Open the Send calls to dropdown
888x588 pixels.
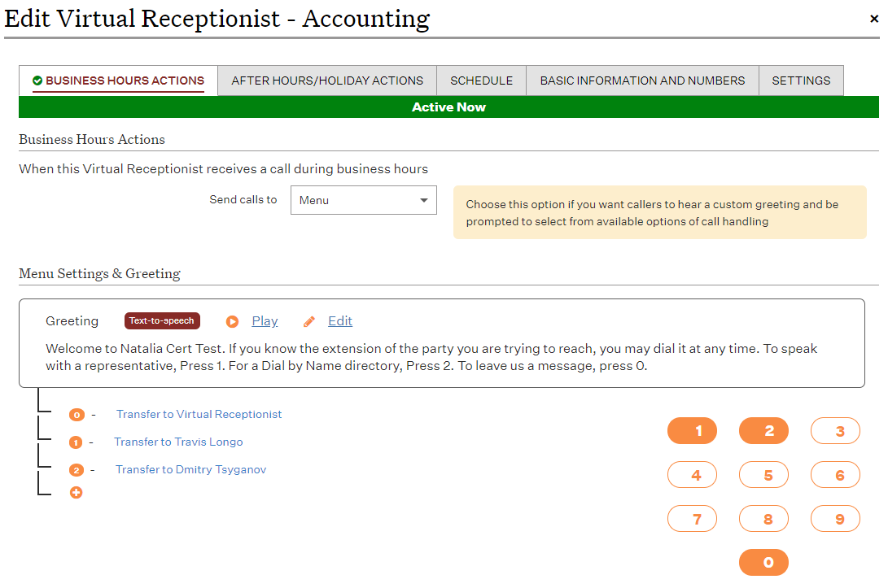363,200
